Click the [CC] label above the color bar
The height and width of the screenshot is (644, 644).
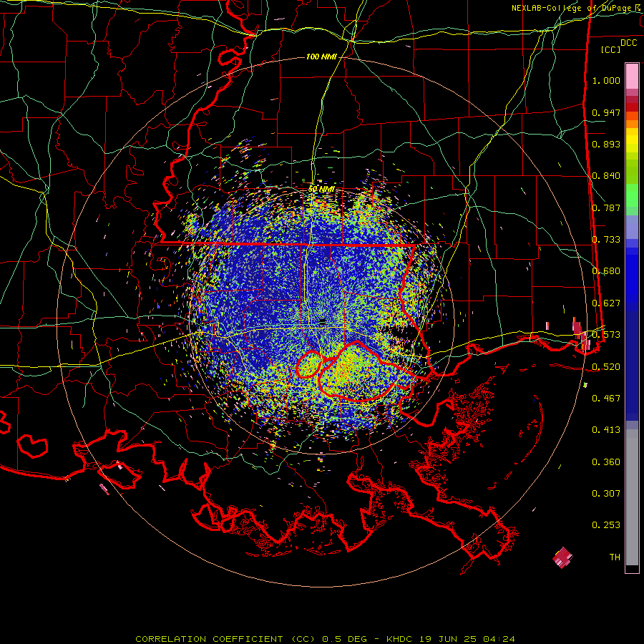coord(610,49)
